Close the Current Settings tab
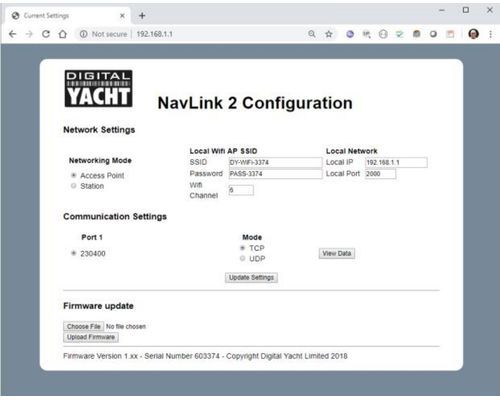Screen dimensions: 500x400 122,15
